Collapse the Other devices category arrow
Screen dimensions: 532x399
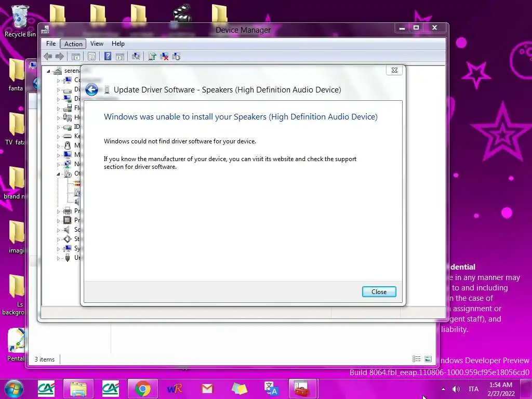click(58, 174)
